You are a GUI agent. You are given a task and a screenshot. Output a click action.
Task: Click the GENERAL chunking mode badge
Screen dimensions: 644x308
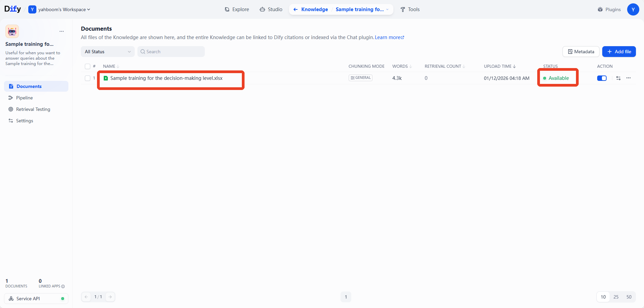click(360, 78)
